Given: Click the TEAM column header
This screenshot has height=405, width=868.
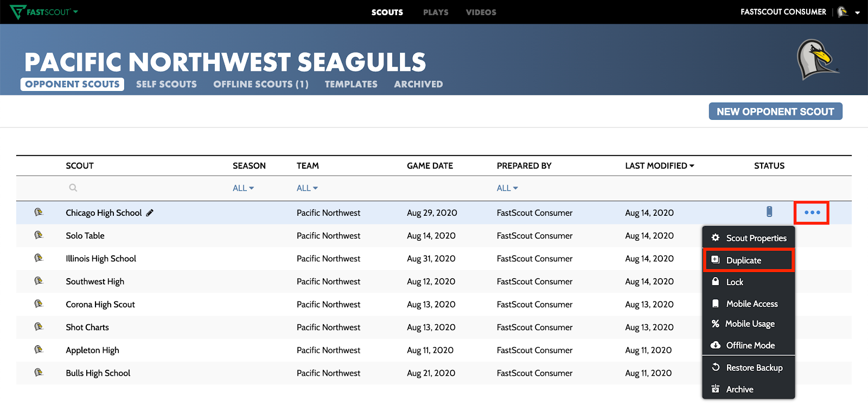Looking at the screenshot, I should (308, 166).
